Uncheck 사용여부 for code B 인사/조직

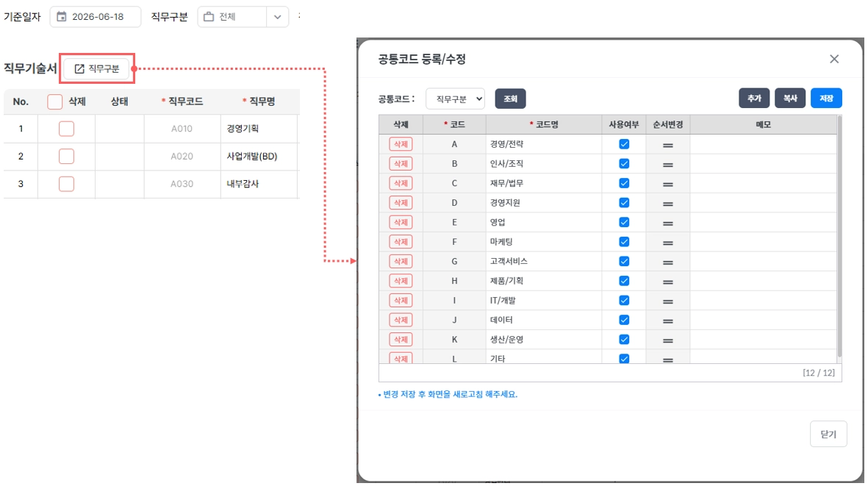pyautogui.click(x=624, y=163)
